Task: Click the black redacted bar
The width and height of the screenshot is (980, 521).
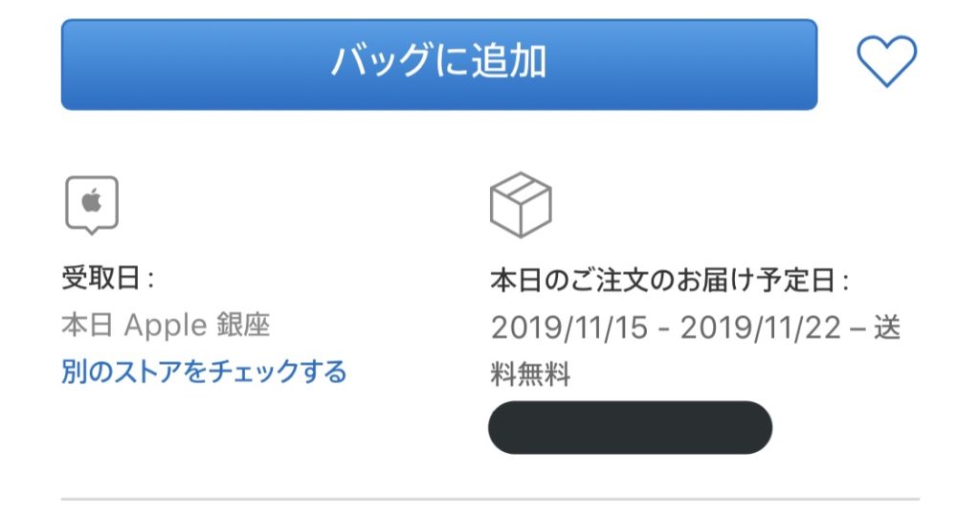Action: tap(630, 427)
